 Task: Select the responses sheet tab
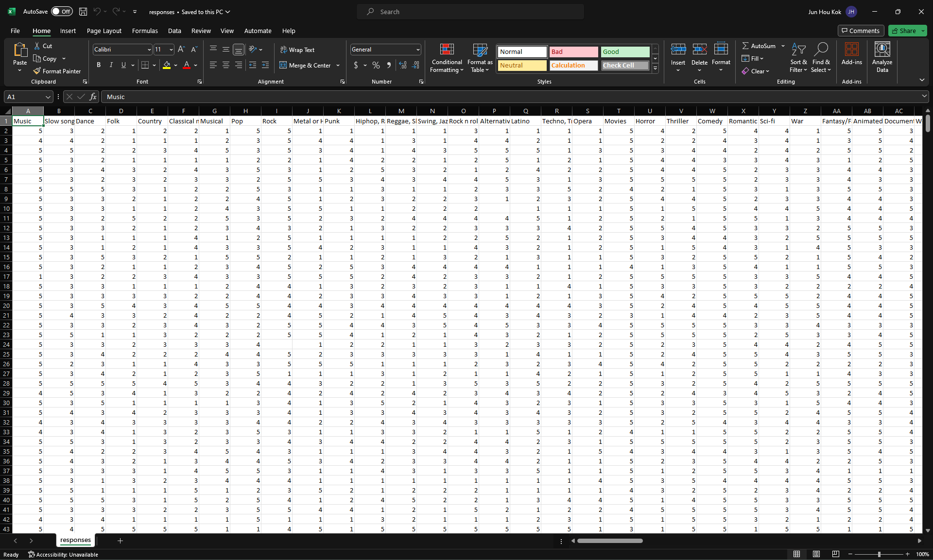[x=75, y=540]
